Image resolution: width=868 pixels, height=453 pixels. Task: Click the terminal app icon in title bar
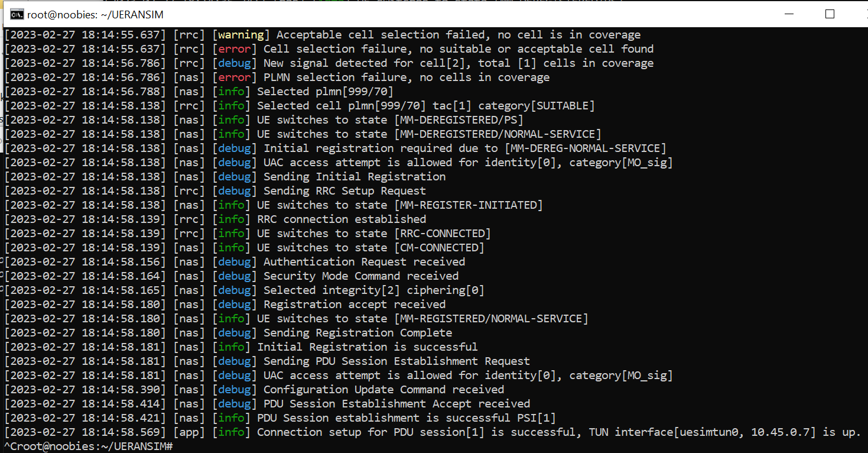click(x=16, y=13)
